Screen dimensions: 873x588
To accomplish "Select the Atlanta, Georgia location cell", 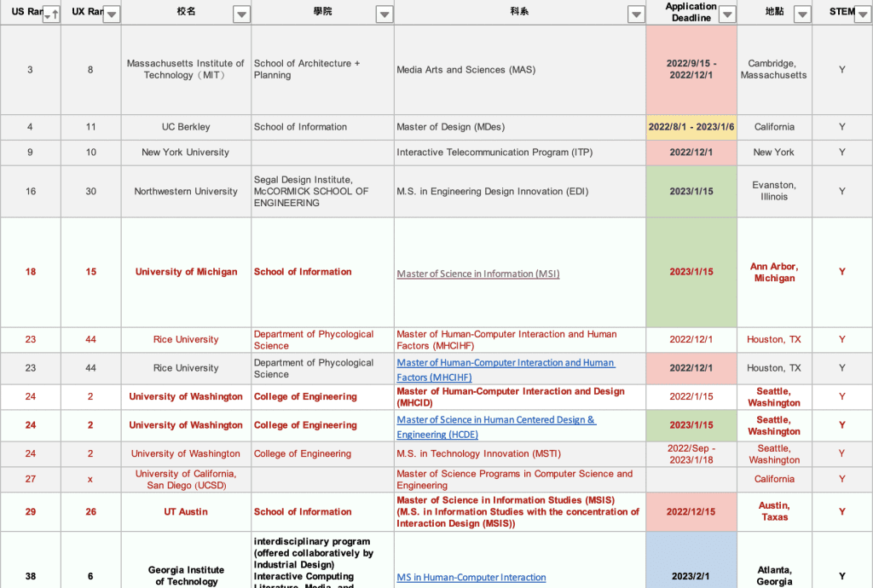I will pos(774,560).
